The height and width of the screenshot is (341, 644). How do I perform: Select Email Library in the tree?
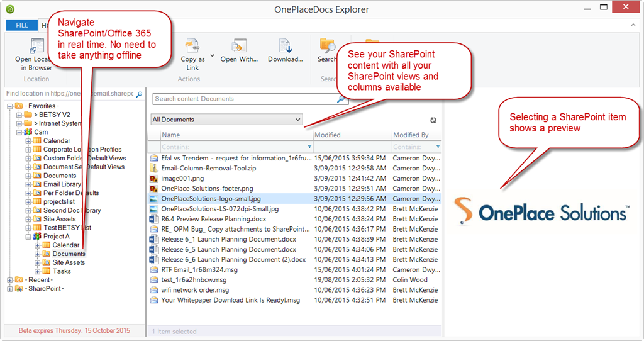pos(62,184)
